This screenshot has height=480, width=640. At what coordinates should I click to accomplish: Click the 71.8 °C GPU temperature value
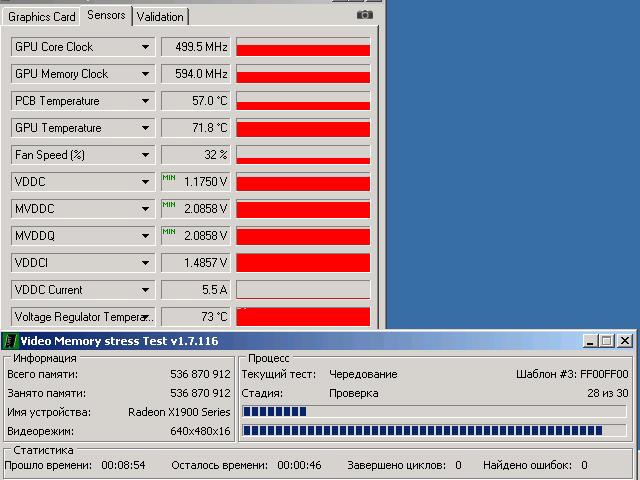(196, 128)
